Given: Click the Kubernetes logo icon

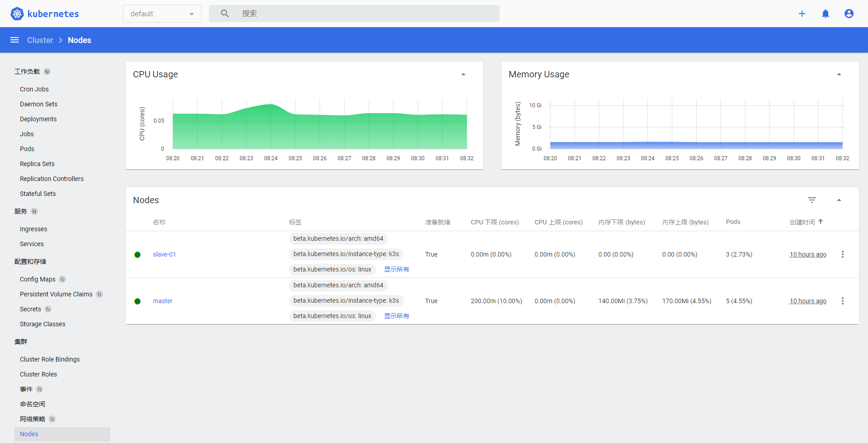Looking at the screenshot, I should [x=17, y=14].
